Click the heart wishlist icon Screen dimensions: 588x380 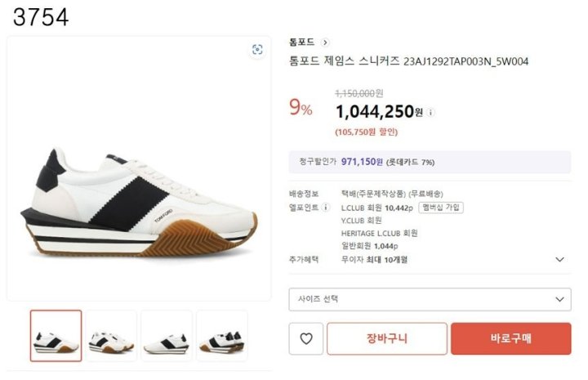pos(306,338)
